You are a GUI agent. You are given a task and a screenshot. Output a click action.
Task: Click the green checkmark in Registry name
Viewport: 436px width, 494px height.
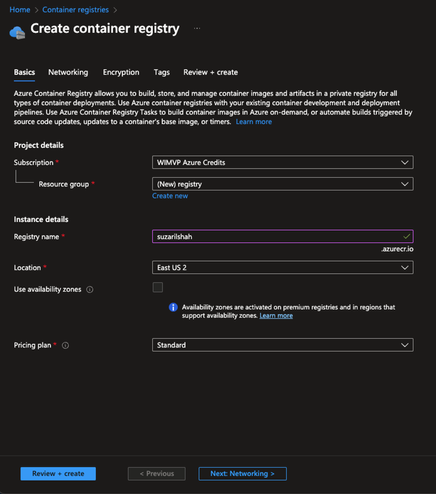point(406,236)
